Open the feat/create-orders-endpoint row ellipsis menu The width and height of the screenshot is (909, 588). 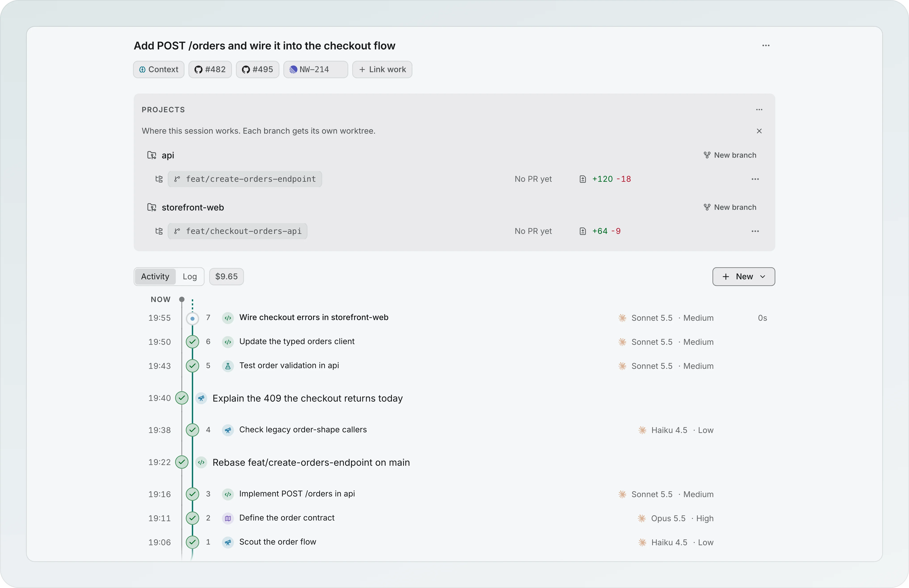(755, 179)
